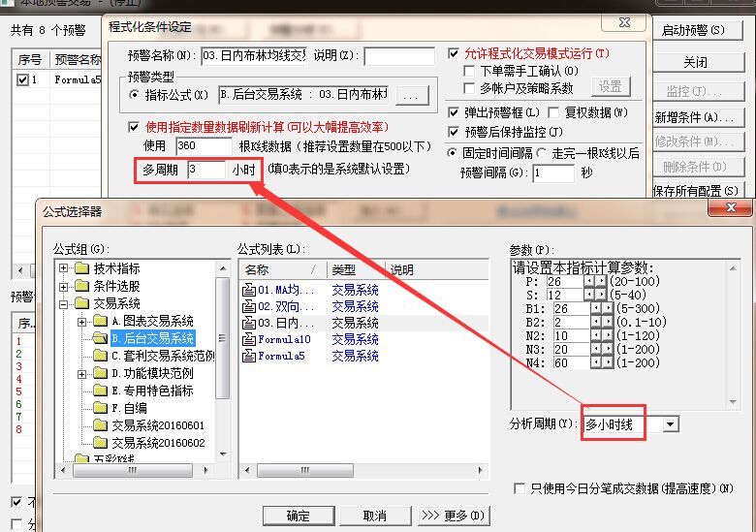Image resolution: width=756 pixels, height=532 pixels.
Task: Select the 01.MA均 formula icon
Action: click(248, 290)
